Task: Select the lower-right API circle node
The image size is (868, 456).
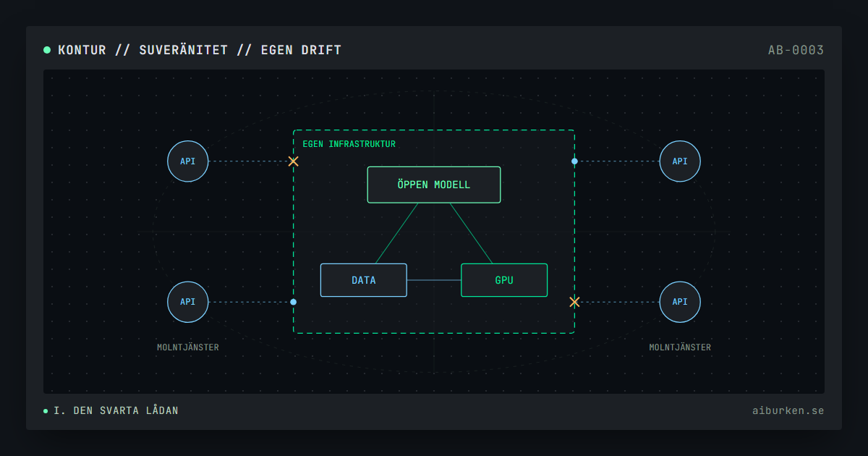Action: pos(680,302)
